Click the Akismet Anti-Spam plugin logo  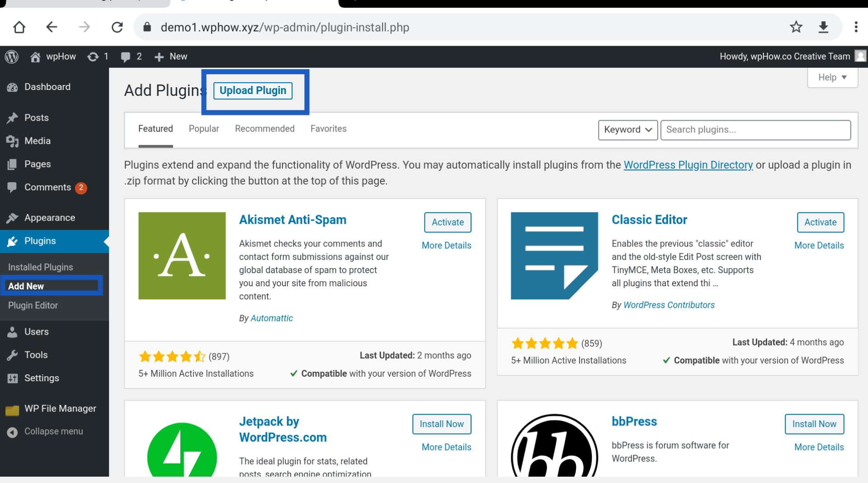(x=182, y=256)
